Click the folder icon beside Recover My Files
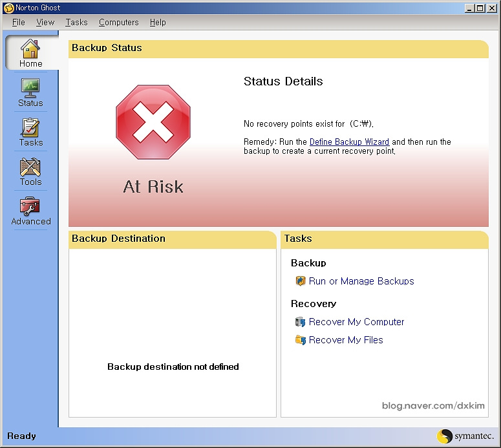The width and height of the screenshot is (501, 448). click(301, 340)
